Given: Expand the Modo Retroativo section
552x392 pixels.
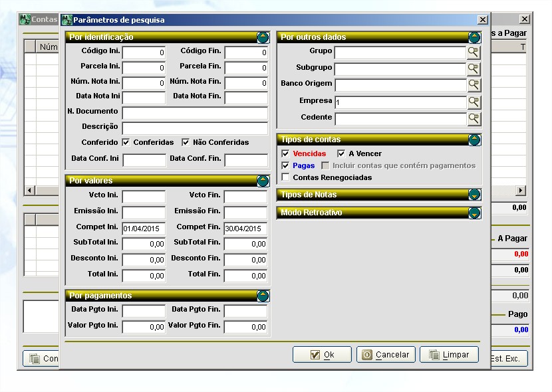Looking at the screenshot, I should pos(474,213).
